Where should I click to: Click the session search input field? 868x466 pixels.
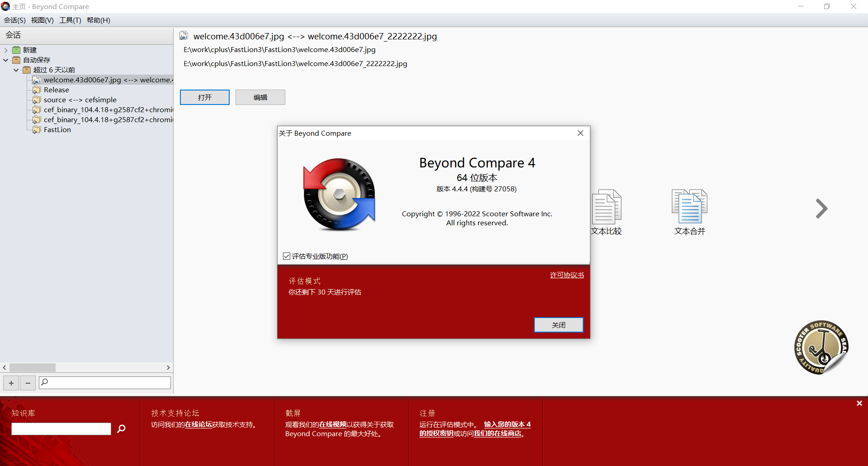pyautogui.click(x=105, y=383)
